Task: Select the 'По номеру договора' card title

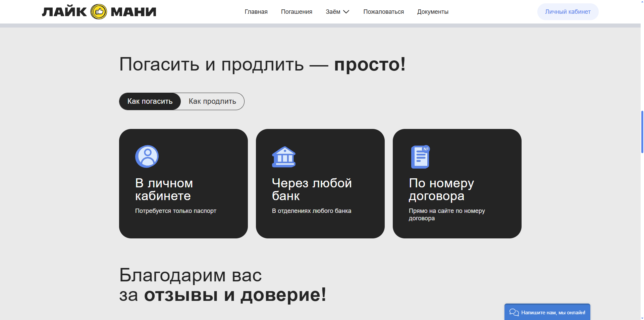Action: (x=441, y=189)
